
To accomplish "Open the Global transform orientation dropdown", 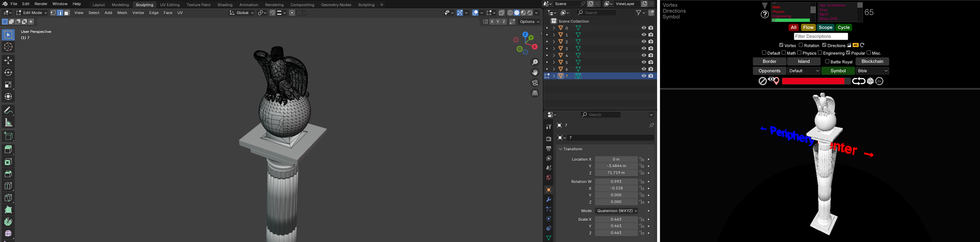I will click(x=242, y=13).
